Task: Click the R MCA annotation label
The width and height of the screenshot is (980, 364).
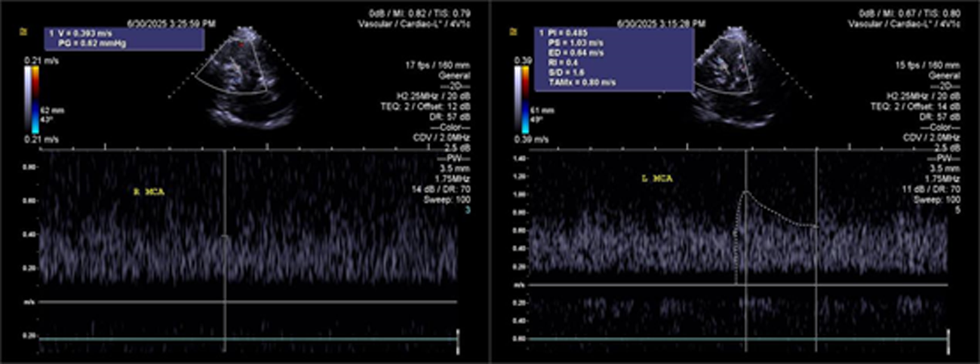Action: point(146,193)
